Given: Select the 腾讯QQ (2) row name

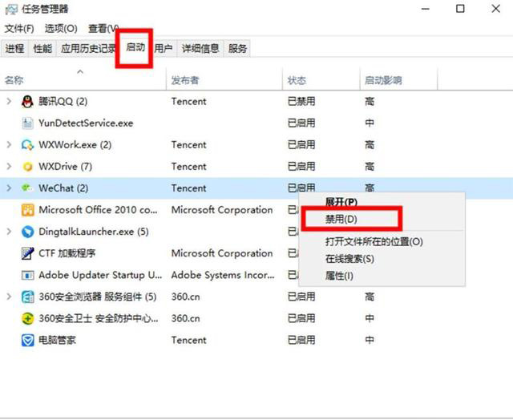Looking at the screenshot, I should pos(63,102).
